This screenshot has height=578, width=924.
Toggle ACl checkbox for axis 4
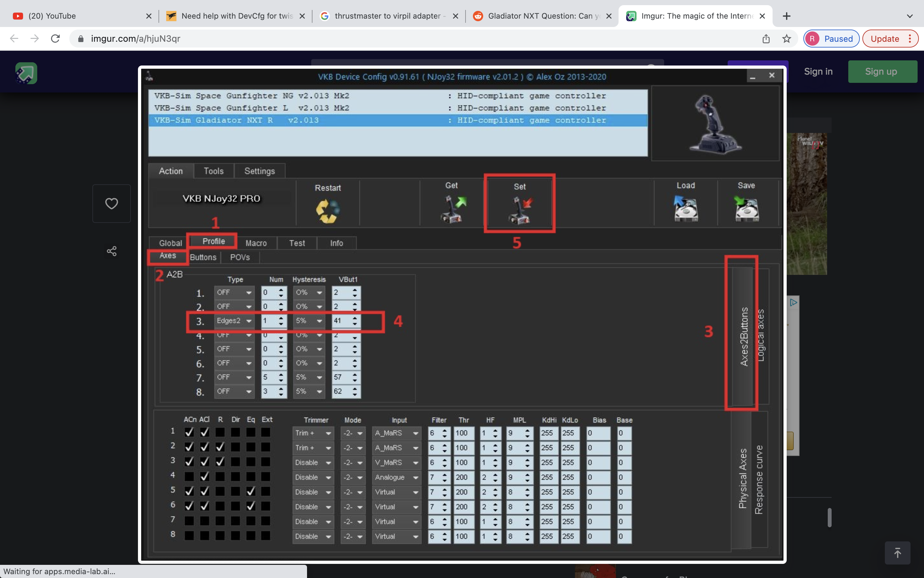click(x=205, y=477)
